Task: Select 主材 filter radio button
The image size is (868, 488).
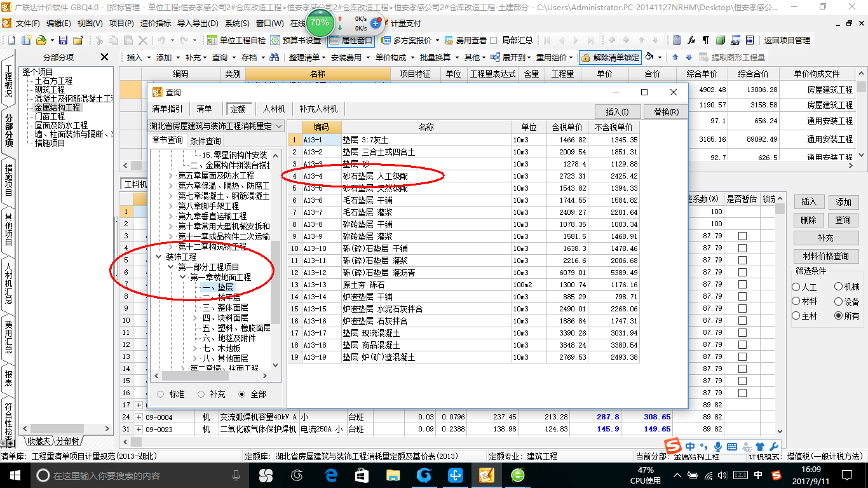Action: tap(796, 315)
